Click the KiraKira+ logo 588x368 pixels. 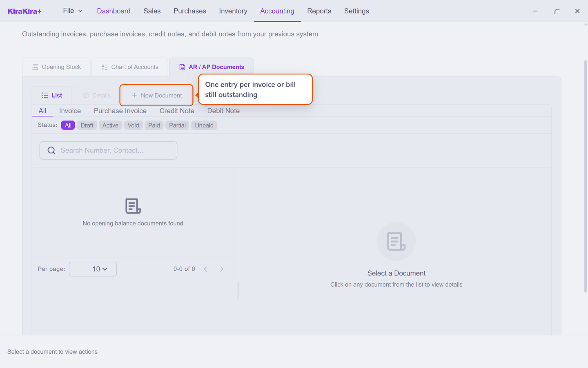click(x=24, y=11)
